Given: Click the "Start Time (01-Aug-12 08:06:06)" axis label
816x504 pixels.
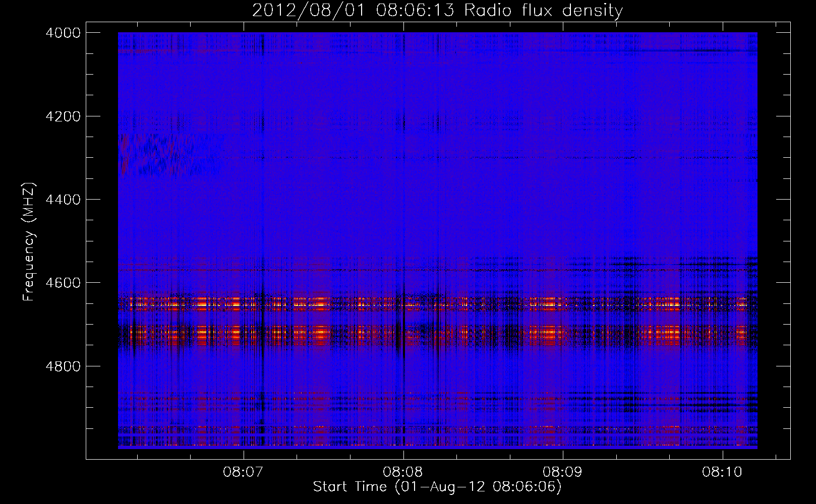Looking at the screenshot, I should (437, 487).
